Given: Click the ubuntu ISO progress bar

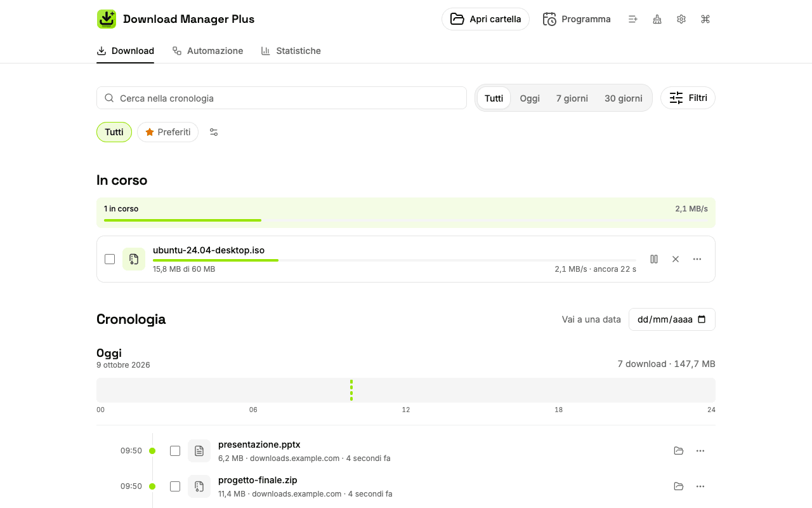Looking at the screenshot, I should pyautogui.click(x=395, y=260).
